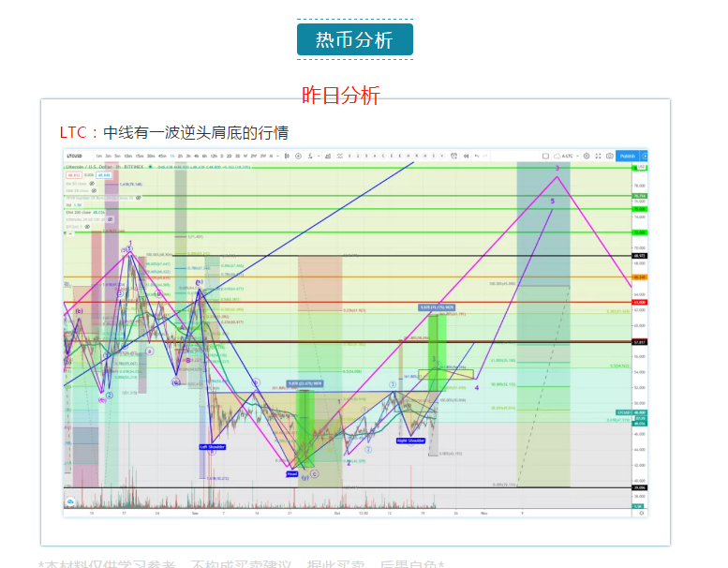Click the red 昨日分析 title

[341, 96]
